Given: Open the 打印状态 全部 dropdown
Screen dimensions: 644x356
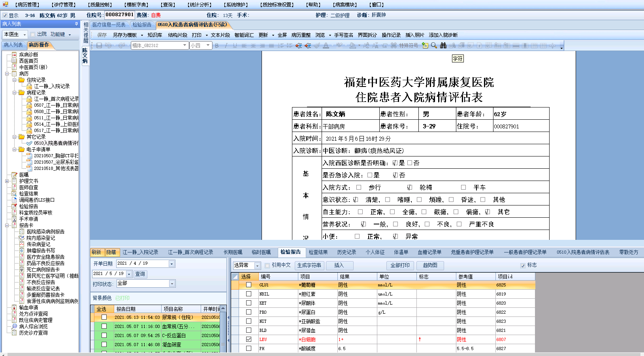Looking at the screenshot, I should pyautogui.click(x=172, y=284).
